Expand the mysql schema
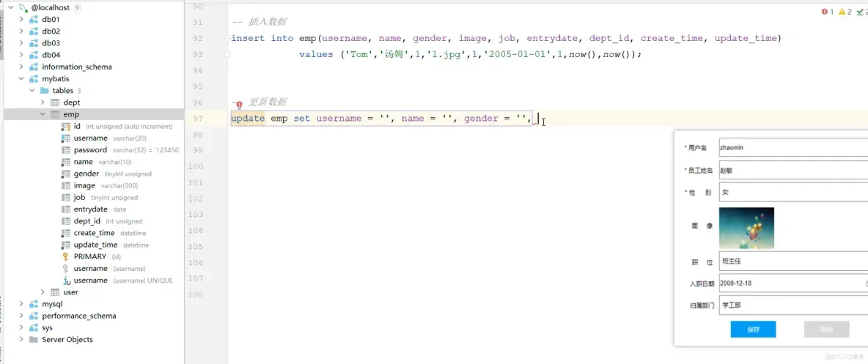868x364 pixels. (x=21, y=304)
